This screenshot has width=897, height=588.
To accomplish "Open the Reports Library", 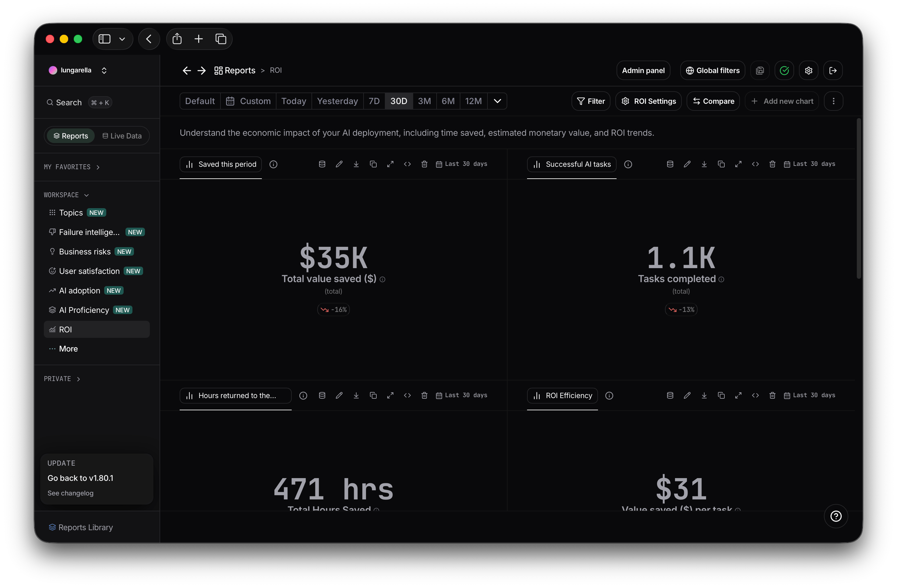I will (81, 527).
